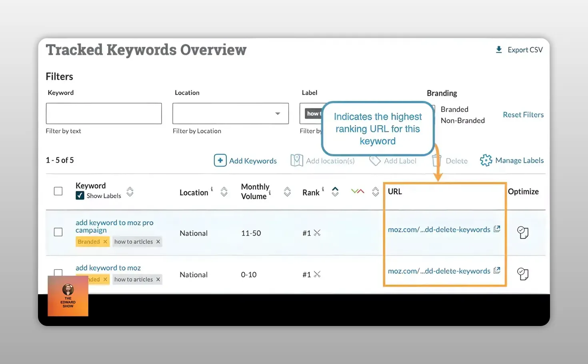Click the Keyword filter text box

[104, 114]
